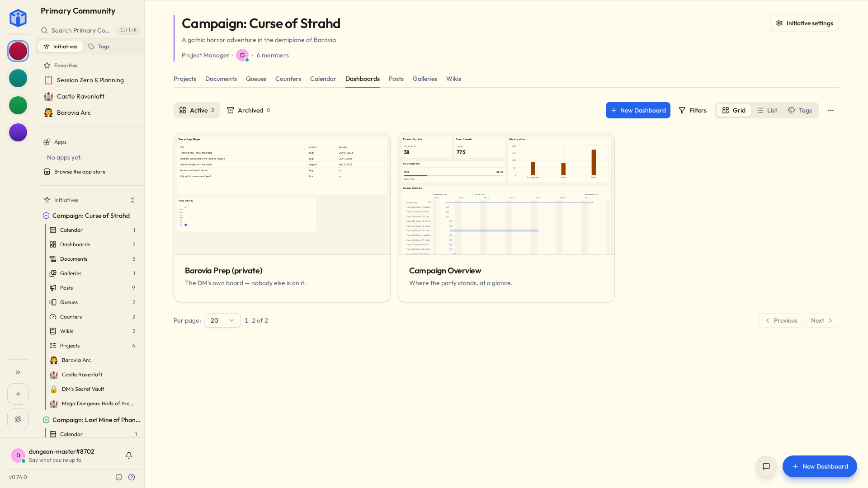
Task: Open notifications bell icon
Action: point(129,455)
